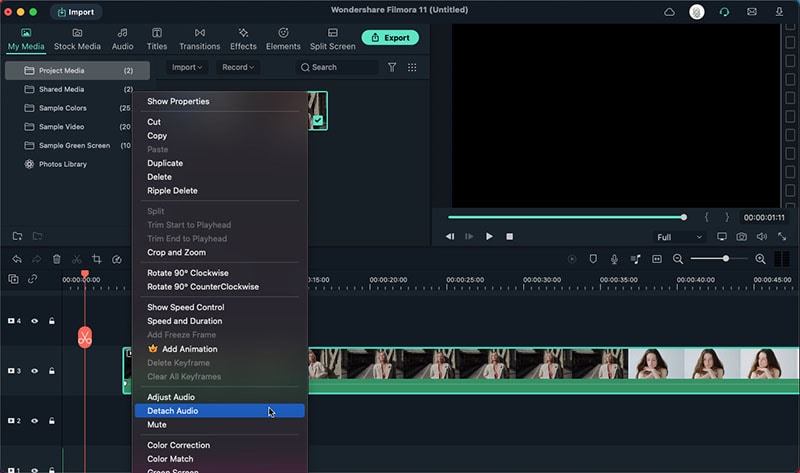Click the download icon in title bar

point(779,12)
